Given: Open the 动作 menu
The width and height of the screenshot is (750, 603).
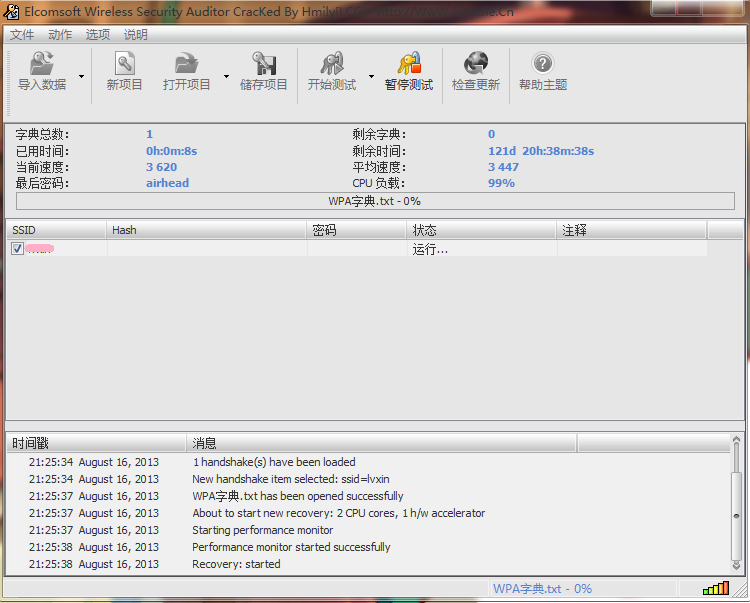Looking at the screenshot, I should (x=60, y=34).
